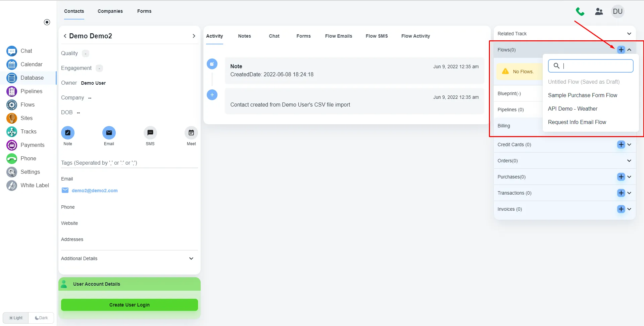Open the Flows sidebar icon

12,105
